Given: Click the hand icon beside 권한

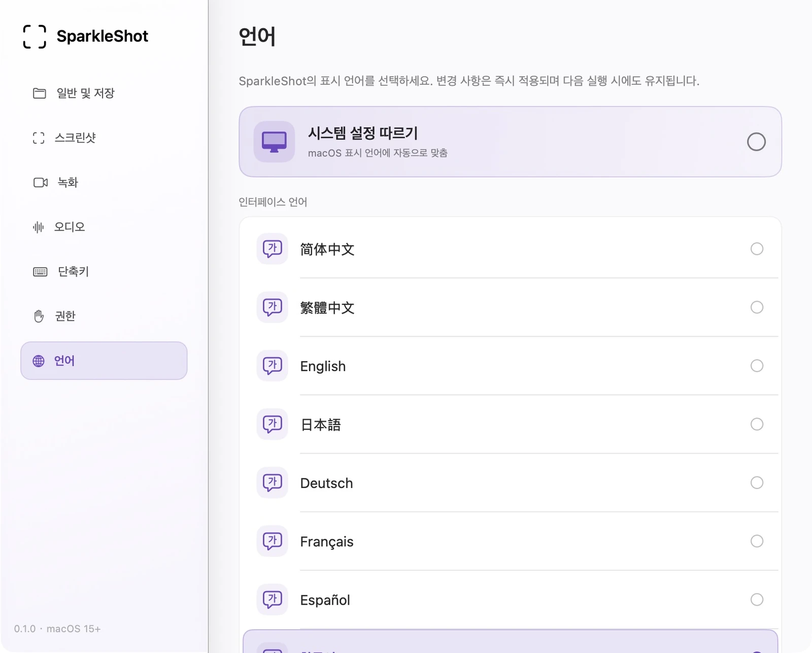Looking at the screenshot, I should [39, 316].
